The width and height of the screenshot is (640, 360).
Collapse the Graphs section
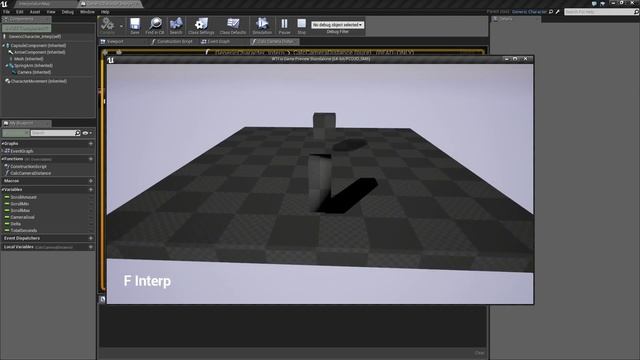2,144
